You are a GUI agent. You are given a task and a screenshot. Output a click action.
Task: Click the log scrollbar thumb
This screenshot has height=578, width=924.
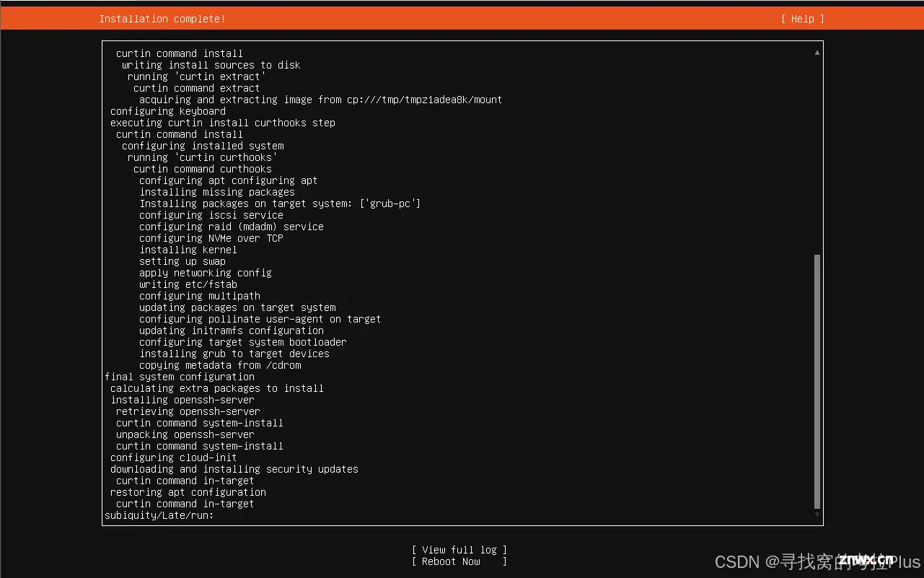coord(817,382)
